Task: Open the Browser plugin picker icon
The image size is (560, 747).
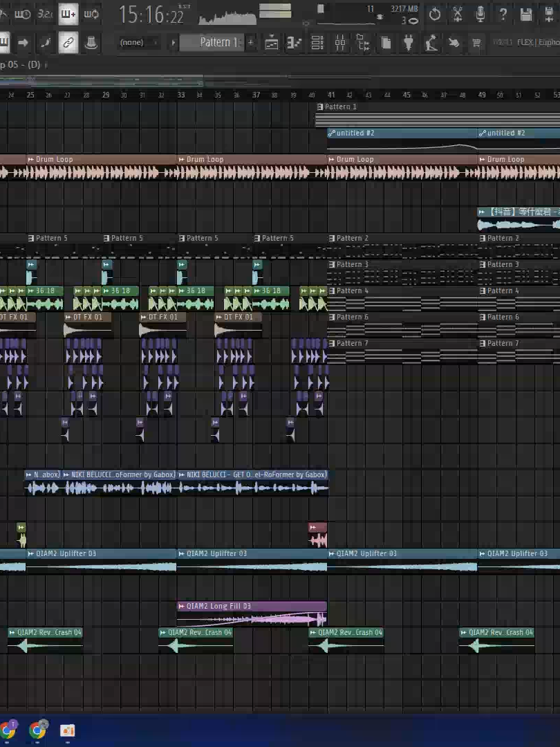Action: pyautogui.click(x=362, y=43)
